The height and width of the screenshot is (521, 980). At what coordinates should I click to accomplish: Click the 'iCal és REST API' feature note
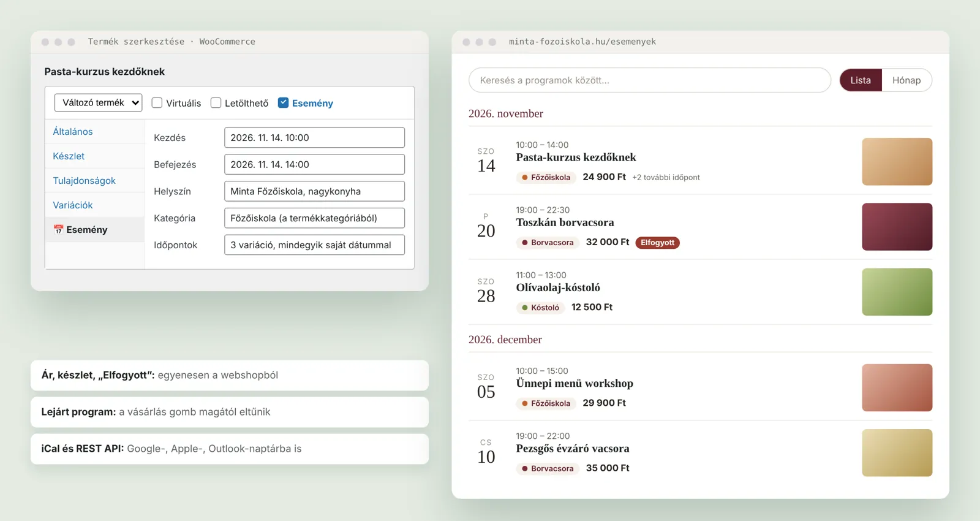tap(230, 449)
